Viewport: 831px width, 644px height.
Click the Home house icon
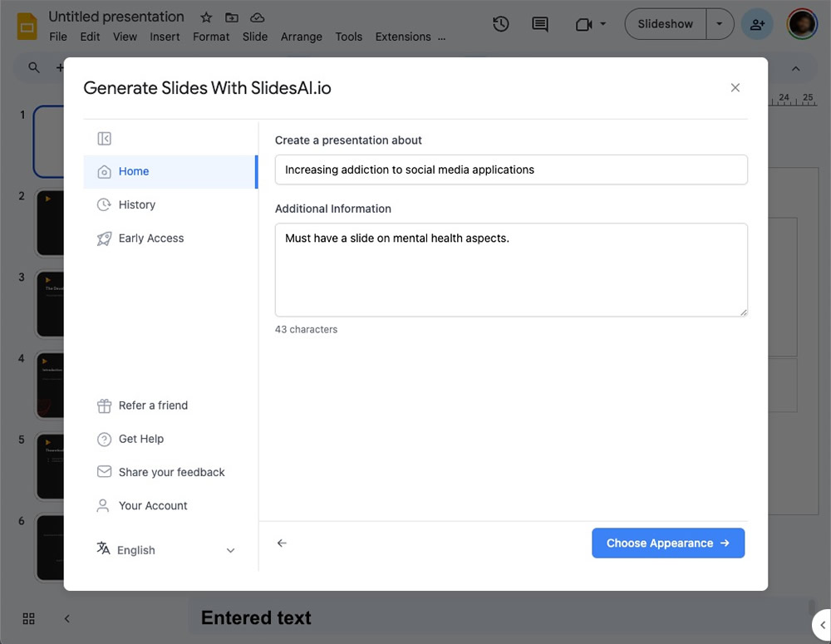point(105,172)
